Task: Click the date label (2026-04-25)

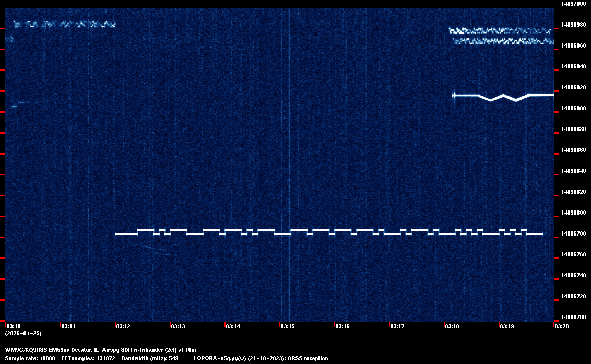Action: [x=23, y=333]
